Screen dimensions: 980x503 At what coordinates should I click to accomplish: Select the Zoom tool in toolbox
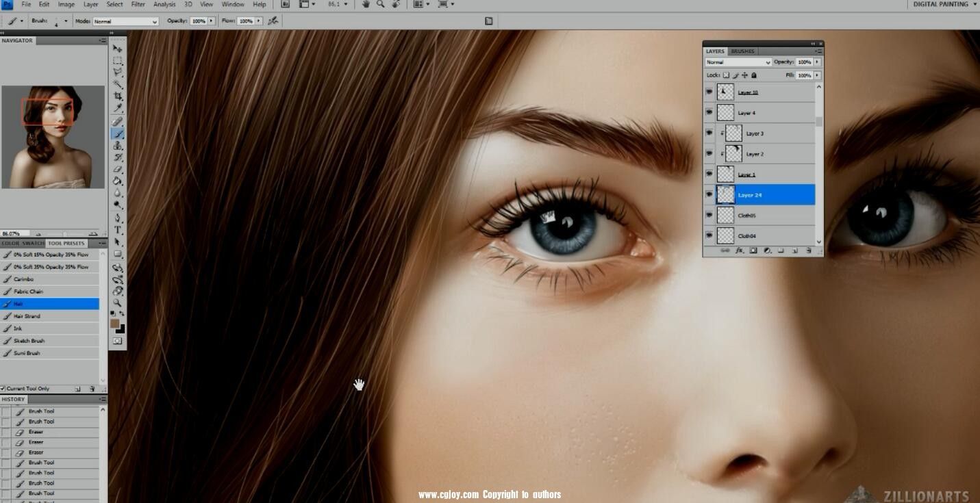point(117,302)
